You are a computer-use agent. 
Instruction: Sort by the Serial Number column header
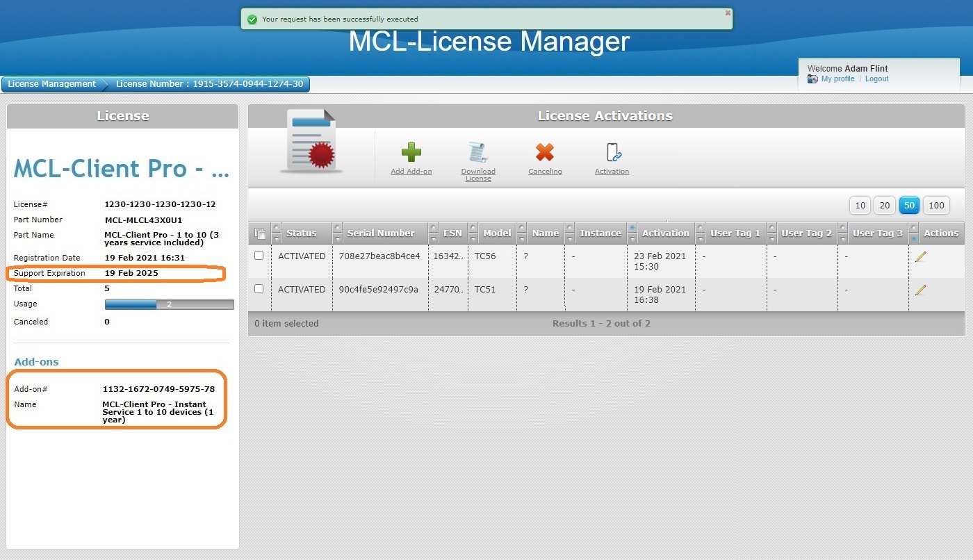[381, 233]
